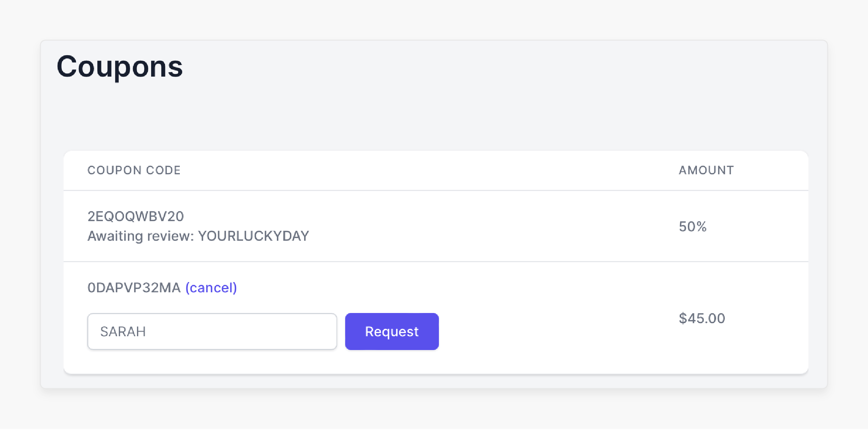Select the AMOUNT column header
This screenshot has width=868, height=431.
click(x=706, y=170)
